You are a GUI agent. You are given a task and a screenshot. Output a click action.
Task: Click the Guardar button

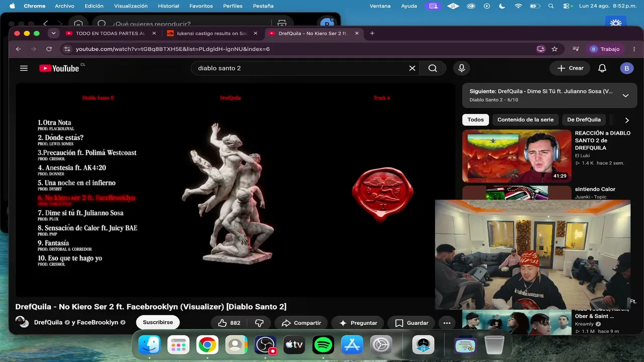click(412, 323)
